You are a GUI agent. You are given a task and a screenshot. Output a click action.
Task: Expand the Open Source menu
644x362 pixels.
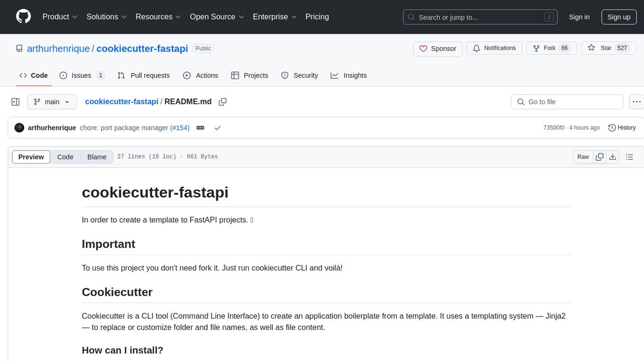(217, 17)
